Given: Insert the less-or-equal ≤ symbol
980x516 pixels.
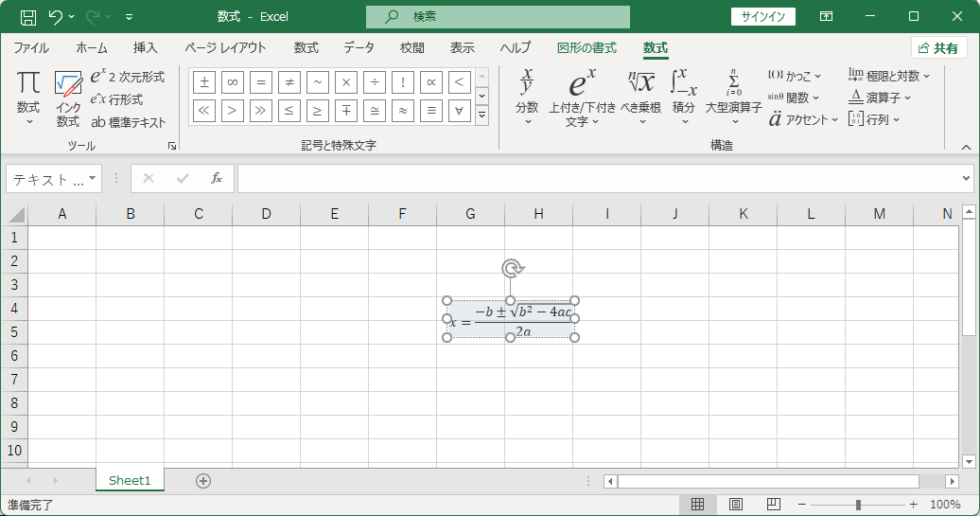Looking at the screenshot, I should 289,111.
